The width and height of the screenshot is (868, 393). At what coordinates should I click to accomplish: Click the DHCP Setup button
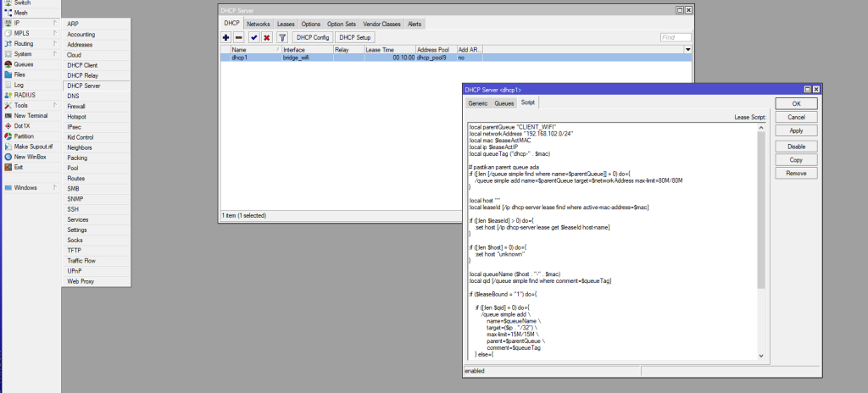[x=355, y=37]
